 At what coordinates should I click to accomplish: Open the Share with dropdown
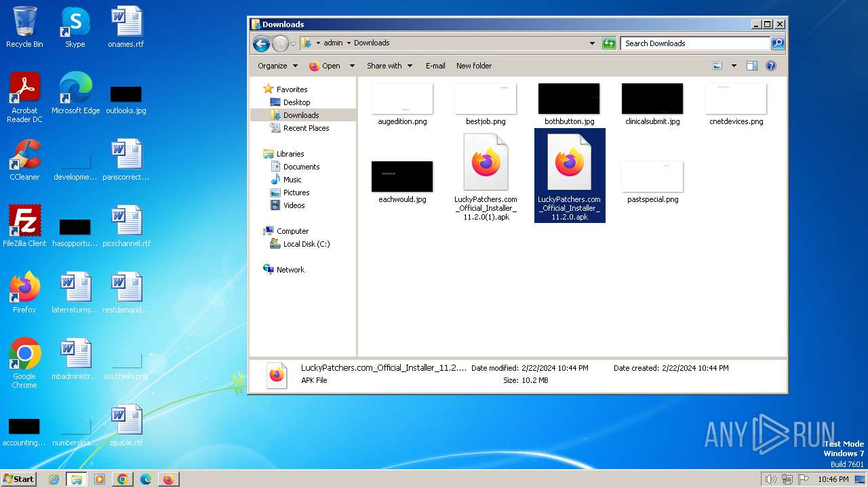[x=389, y=66]
